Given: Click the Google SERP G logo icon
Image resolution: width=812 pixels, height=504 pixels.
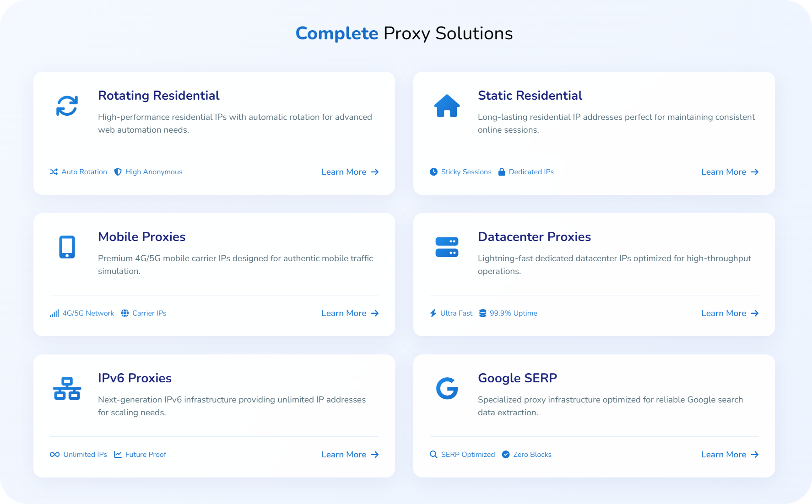Looking at the screenshot, I should [x=447, y=388].
